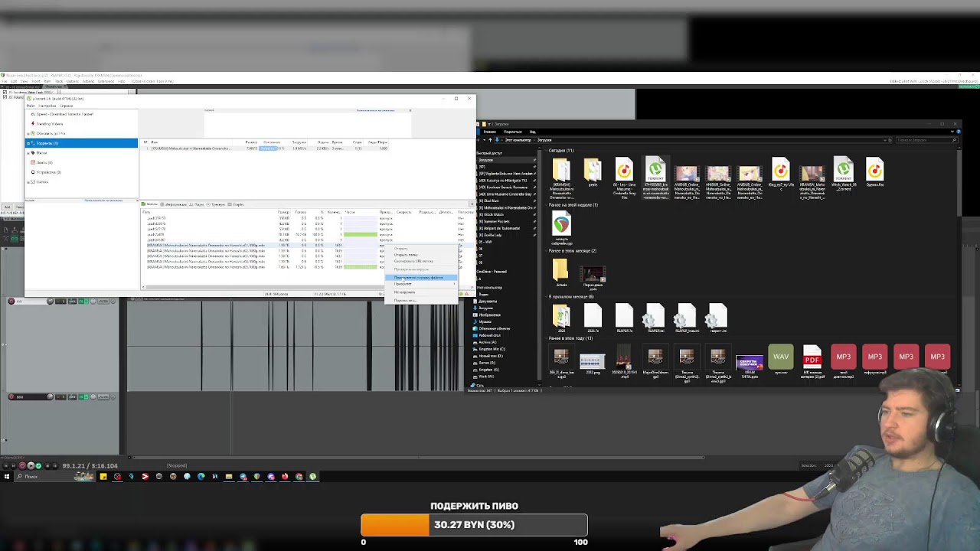
Task: Open uTorrent from the Windows taskbar
Action: click(x=312, y=476)
